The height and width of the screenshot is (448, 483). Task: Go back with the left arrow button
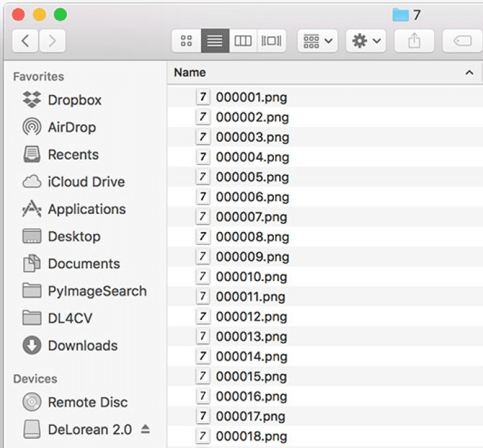25,41
